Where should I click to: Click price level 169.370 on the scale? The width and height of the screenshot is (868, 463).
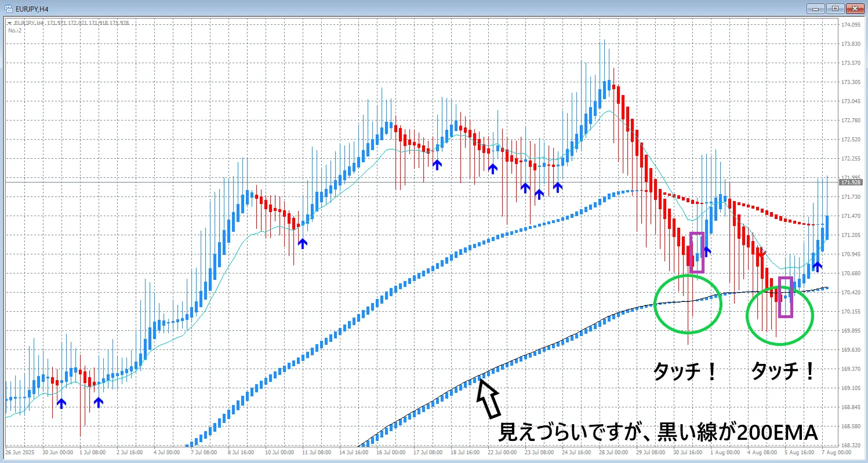tap(851, 369)
